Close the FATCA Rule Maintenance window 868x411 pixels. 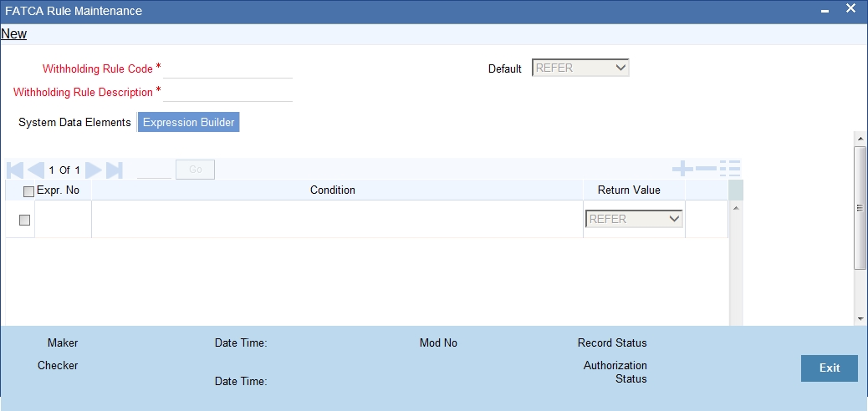pos(850,9)
